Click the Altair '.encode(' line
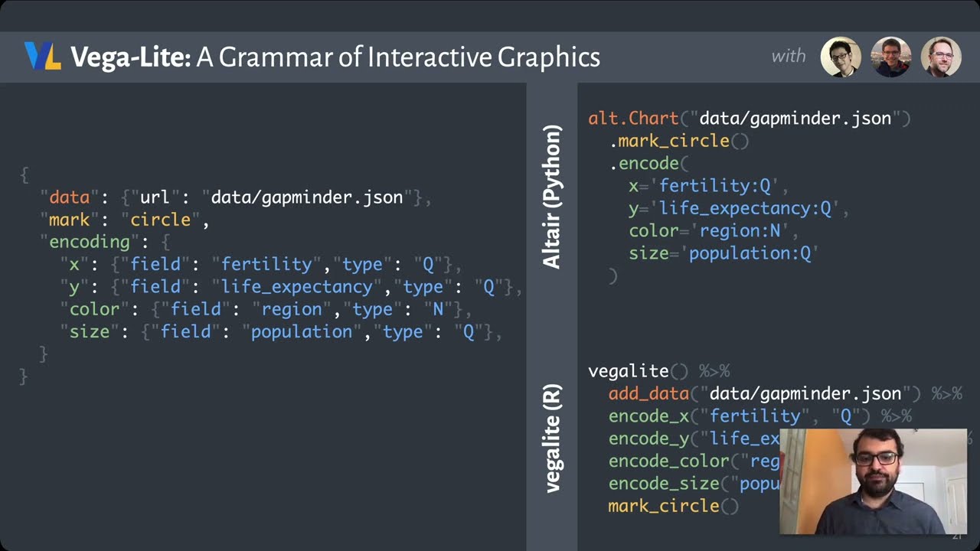Screen dimensions: 980x551 [x=649, y=163]
